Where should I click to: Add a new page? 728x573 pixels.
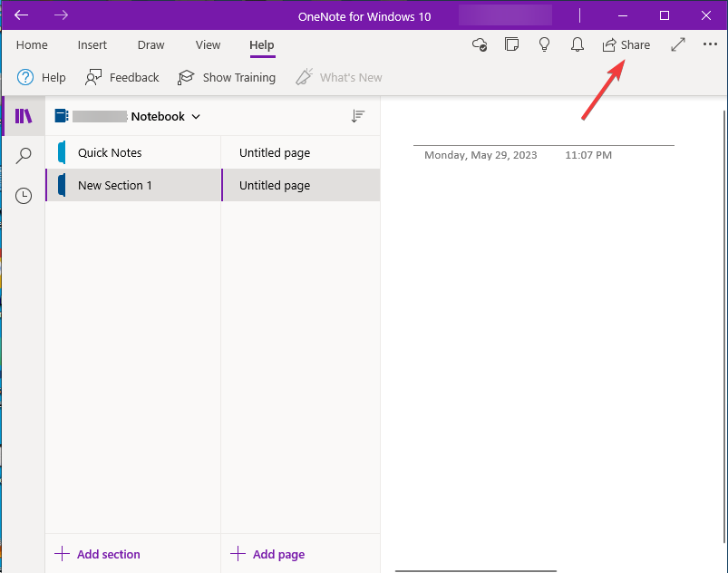point(267,554)
